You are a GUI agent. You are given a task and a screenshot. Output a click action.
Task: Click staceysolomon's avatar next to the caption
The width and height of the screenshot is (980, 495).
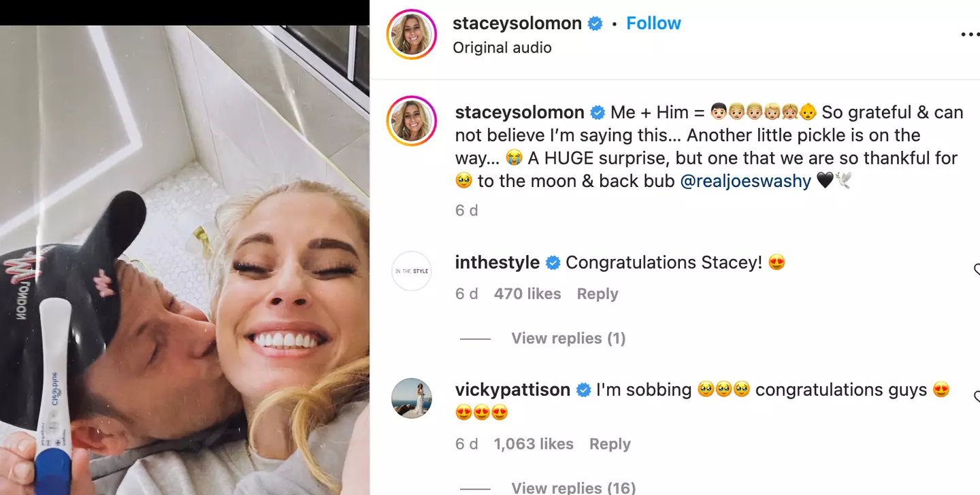[x=411, y=121]
